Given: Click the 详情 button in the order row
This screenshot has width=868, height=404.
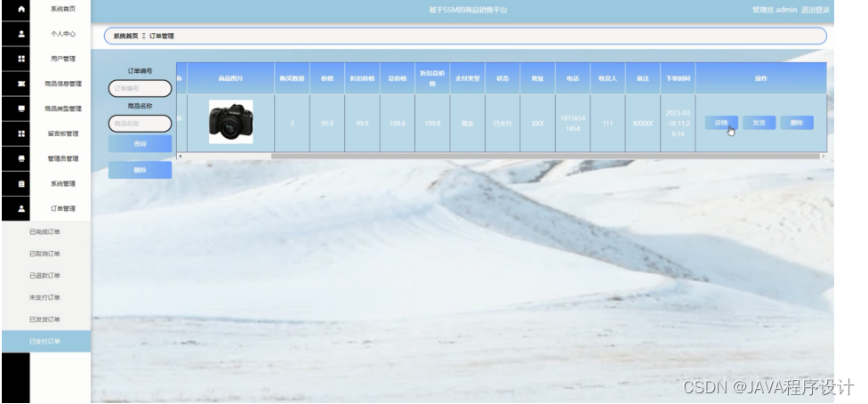Looking at the screenshot, I should (721, 123).
